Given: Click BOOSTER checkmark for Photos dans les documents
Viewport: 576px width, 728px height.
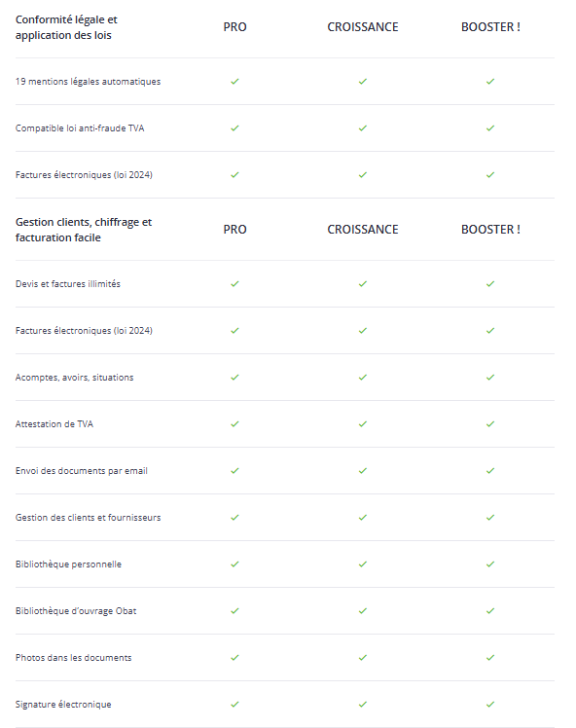Looking at the screenshot, I should click(490, 657).
